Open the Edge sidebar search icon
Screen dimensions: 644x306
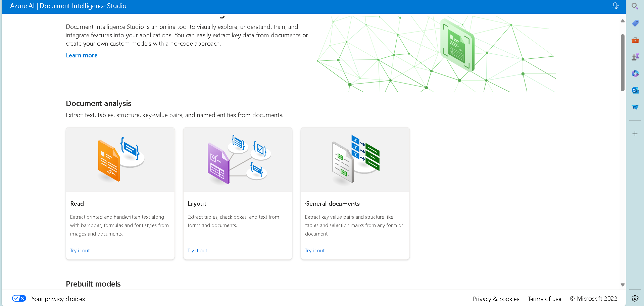click(635, 6)
